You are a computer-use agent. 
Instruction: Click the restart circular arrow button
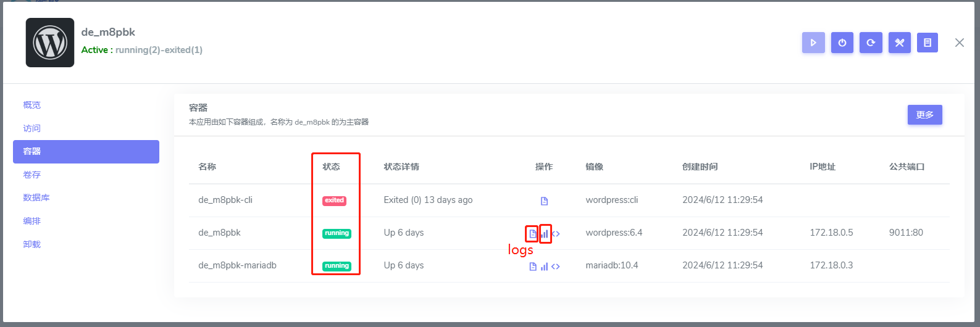(x=871, y=43)
